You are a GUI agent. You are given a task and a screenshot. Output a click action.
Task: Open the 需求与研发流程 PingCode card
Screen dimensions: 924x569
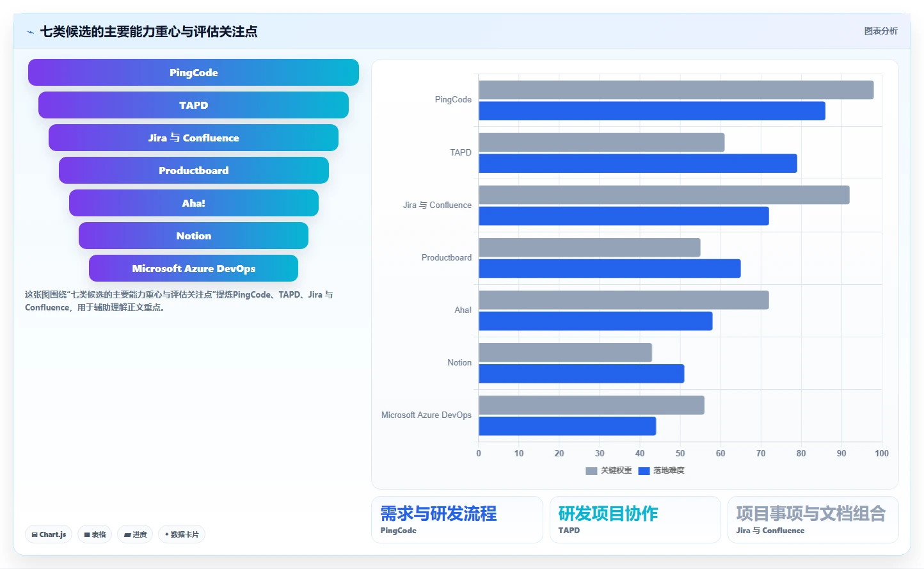(x=457, y=520)
